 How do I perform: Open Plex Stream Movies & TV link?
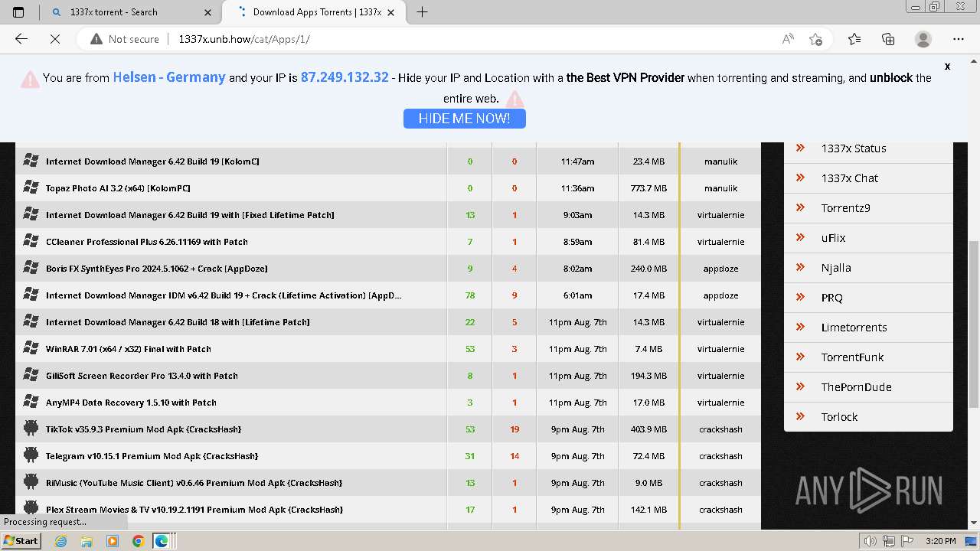pyautogui.click(x=194, y=510)
